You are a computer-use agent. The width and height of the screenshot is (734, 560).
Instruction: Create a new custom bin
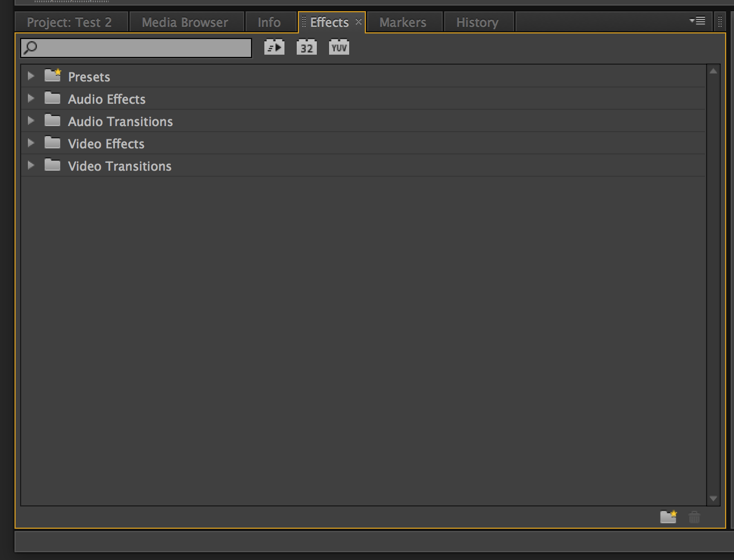(668, 517)
